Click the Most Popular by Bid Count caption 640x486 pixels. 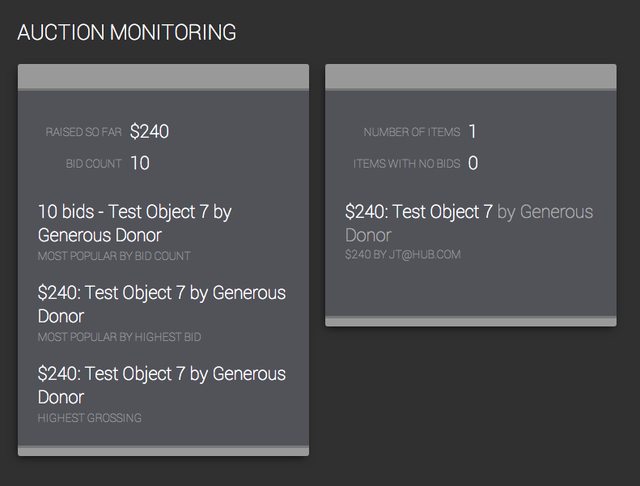(114, 256)
